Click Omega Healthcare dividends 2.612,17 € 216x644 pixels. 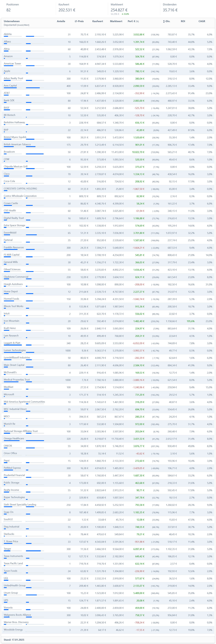coord(171,439)
